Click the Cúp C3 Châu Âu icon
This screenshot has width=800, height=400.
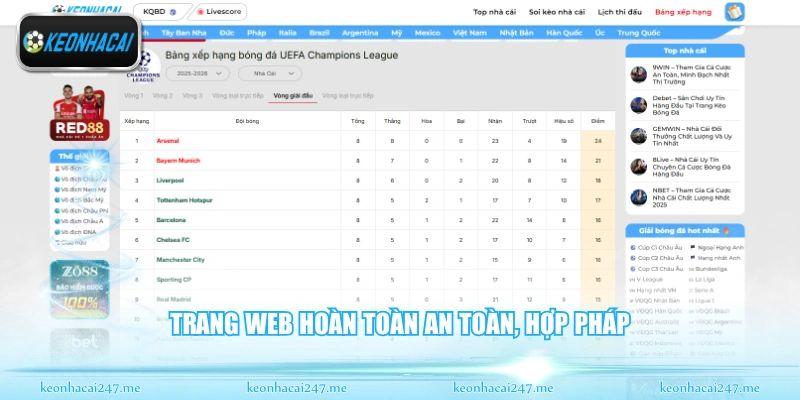point(633,269)
